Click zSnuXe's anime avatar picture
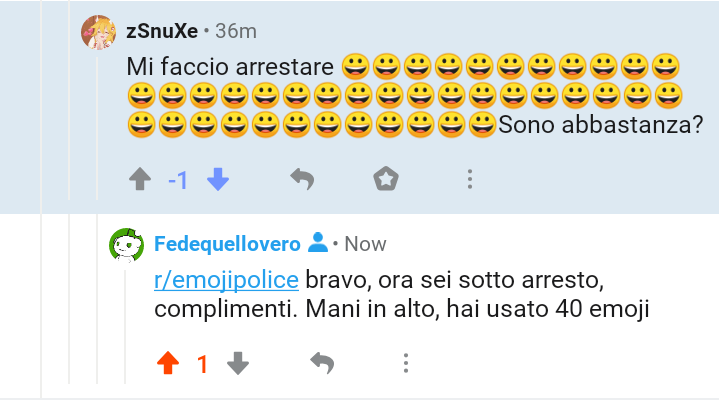 pyautogui.click(x=99, y=32)
